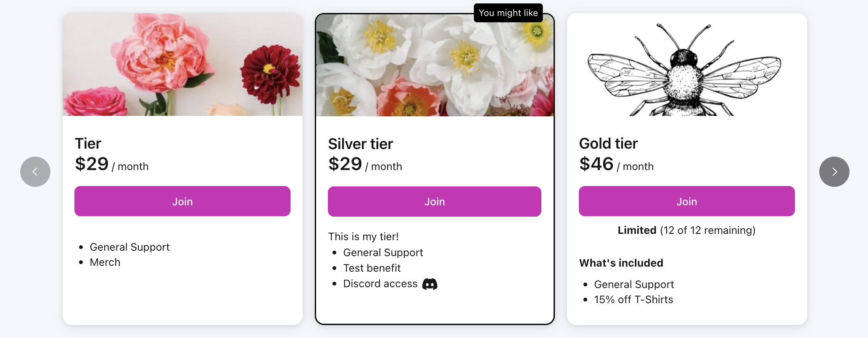
Task: Click the Discord access benefit text
Action: 380,284
